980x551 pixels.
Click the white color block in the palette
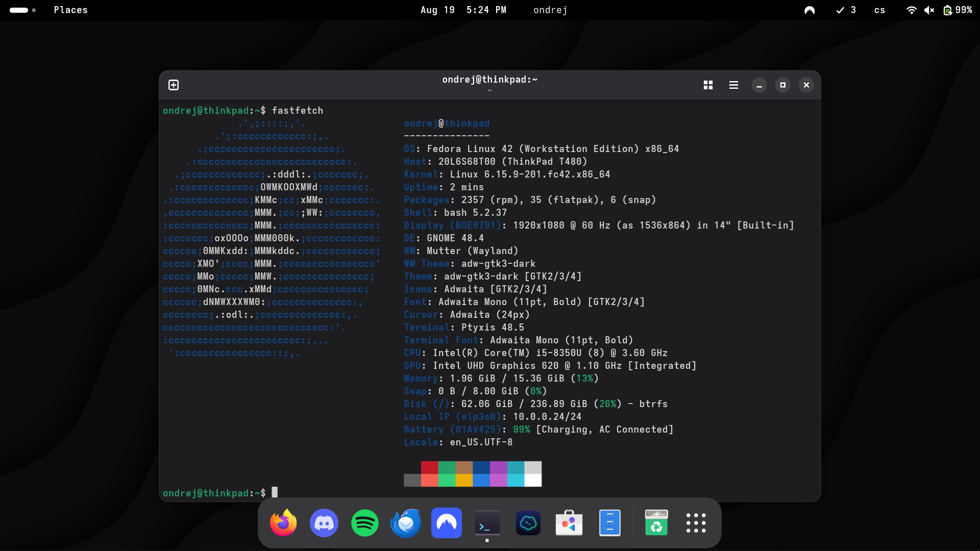coord(533,480)
